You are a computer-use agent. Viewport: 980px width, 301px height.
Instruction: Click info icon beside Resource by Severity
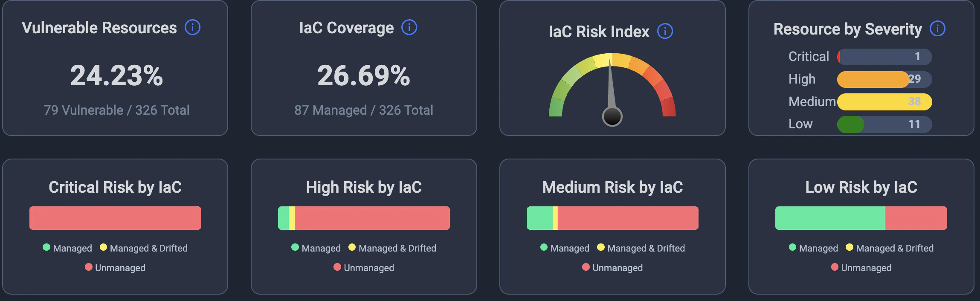point(937,29)
